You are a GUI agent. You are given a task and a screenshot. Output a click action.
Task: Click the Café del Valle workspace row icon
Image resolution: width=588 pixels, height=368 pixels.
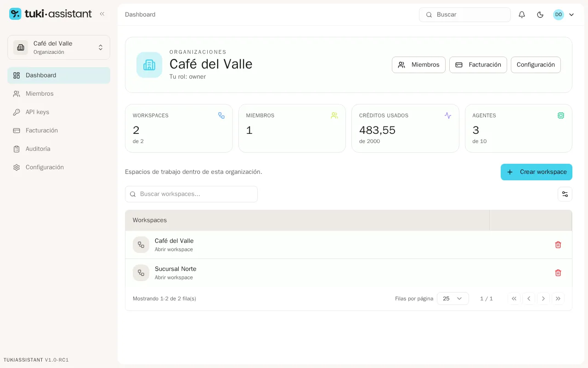point(141,245)
